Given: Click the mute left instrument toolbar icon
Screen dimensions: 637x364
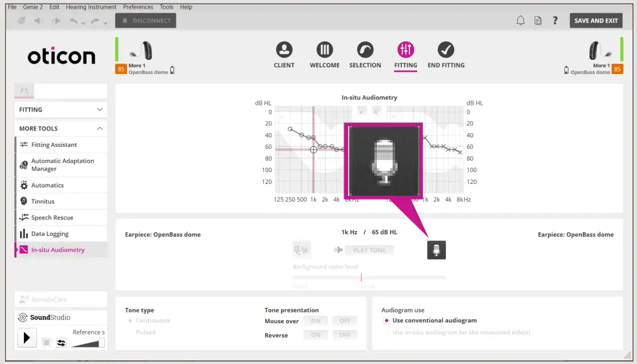Looking at the screenshot, I should coord(38,20).
